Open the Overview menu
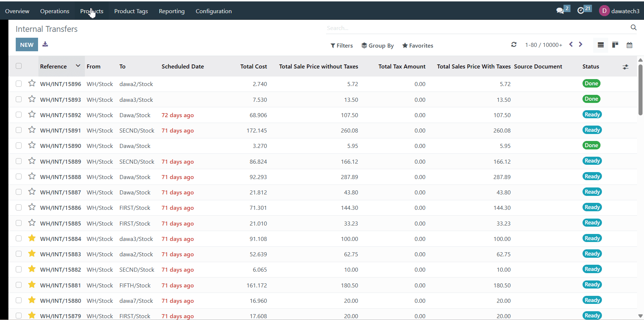 [x=17, y=11]
